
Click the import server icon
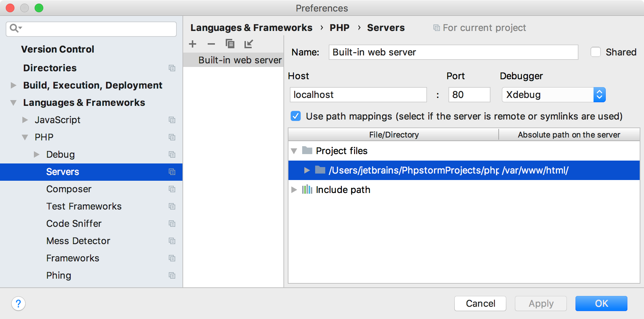pos(249,44)
